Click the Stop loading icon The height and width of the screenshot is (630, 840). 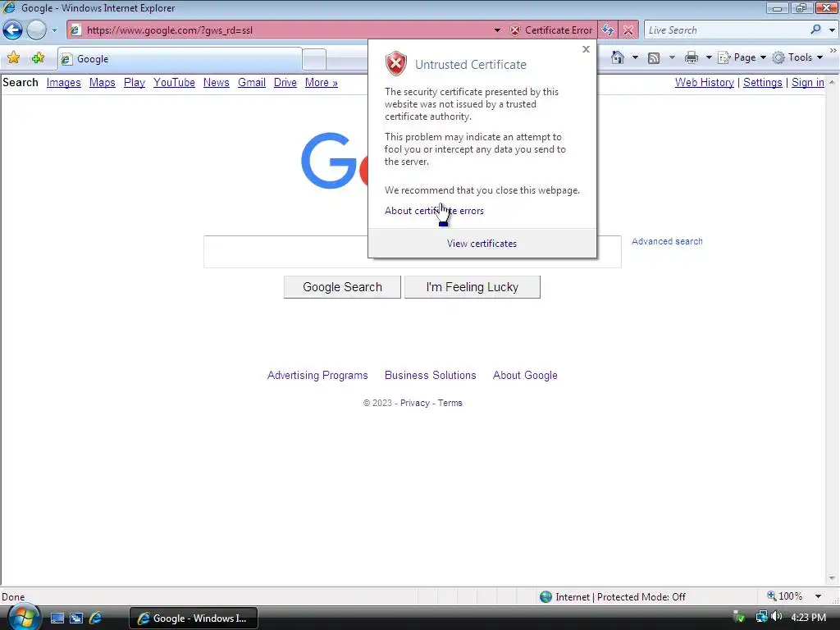628,30
